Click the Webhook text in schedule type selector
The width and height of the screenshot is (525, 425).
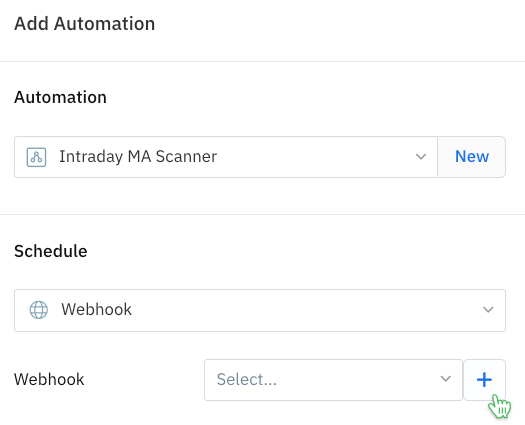[96, 309]
